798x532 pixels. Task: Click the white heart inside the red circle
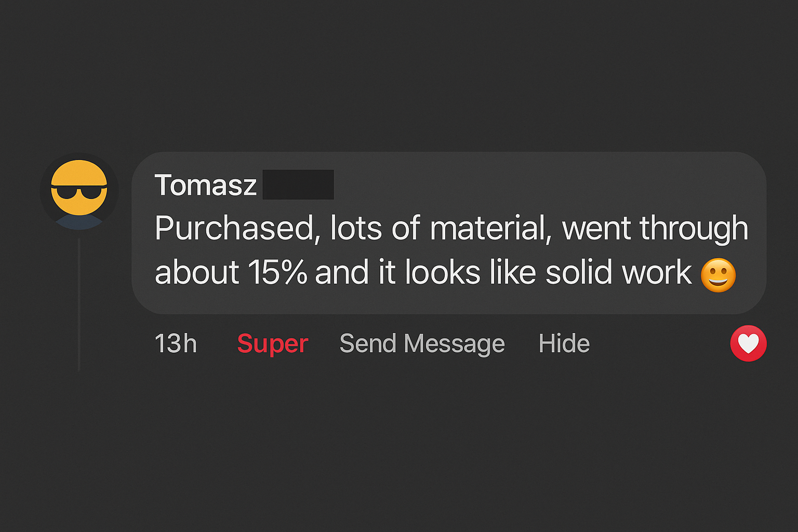click(x=749, y=344)
